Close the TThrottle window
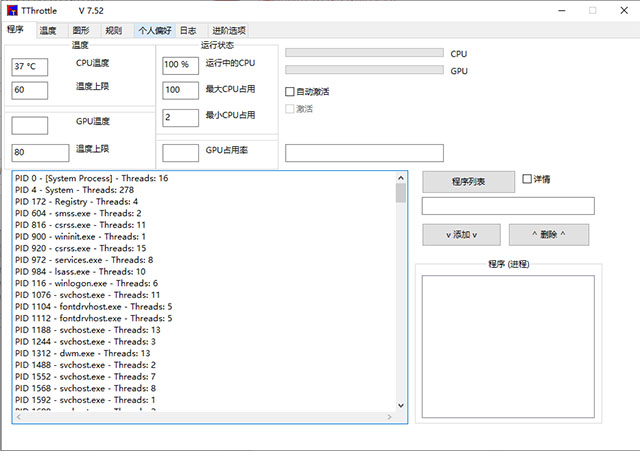The image size is (640, 451). [x=624, y=11]
